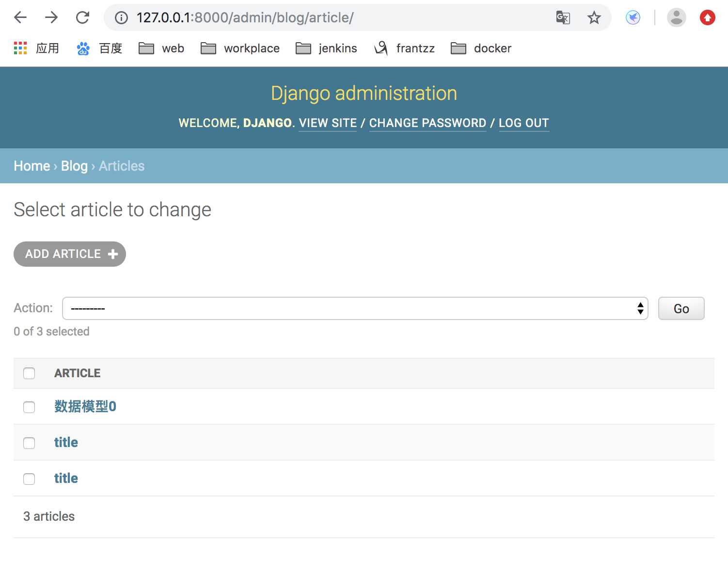The width and height of the screenshot is (728, 576).
Task: View site information icon in address bar
Action: [121, 18]
